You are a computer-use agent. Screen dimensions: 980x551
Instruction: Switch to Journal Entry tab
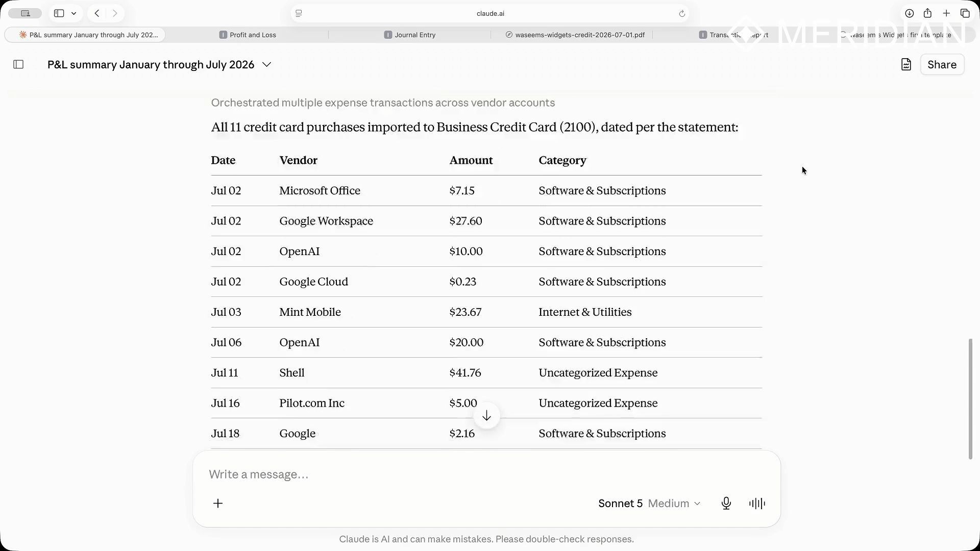410,35
